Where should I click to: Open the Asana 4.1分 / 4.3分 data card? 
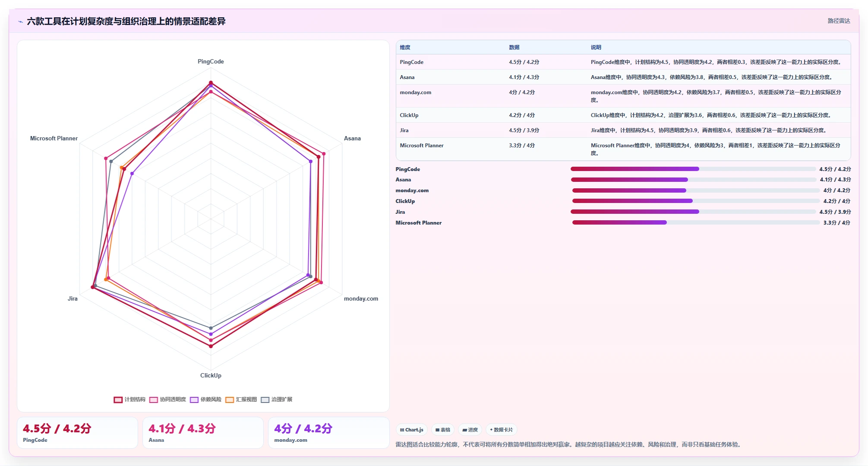pyautogui.click(x=203, y=433)
